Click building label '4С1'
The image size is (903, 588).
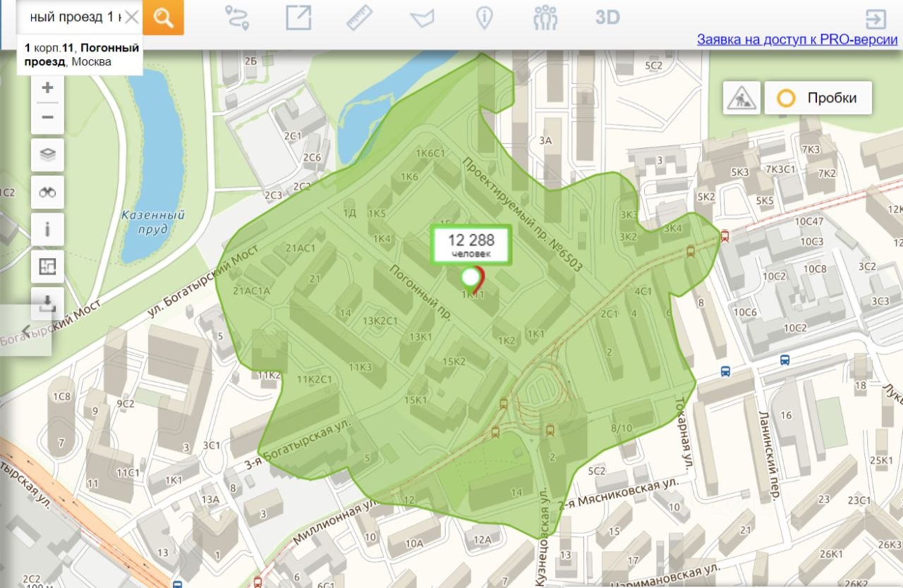click(643, 290)
